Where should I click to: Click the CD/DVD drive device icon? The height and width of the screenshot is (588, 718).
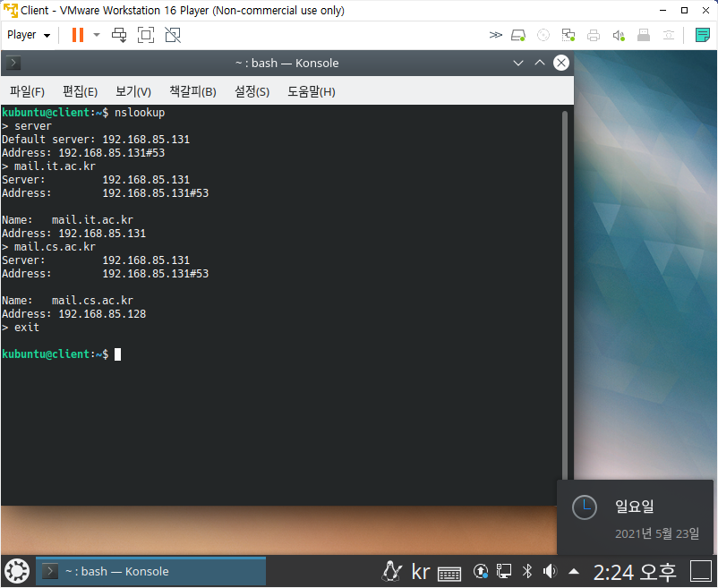click(x=543, y=35)
